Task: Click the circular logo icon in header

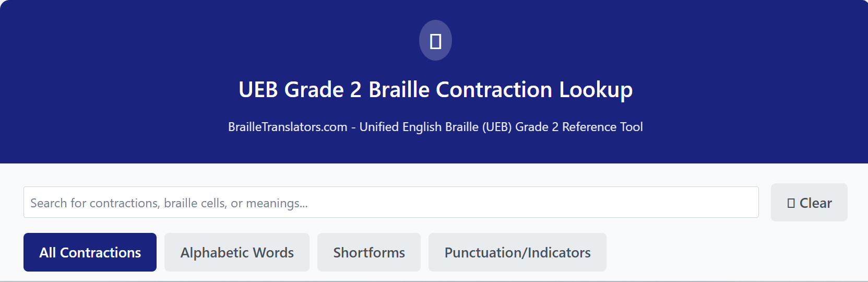Action: pyautogui.click(x=435, y=40)
